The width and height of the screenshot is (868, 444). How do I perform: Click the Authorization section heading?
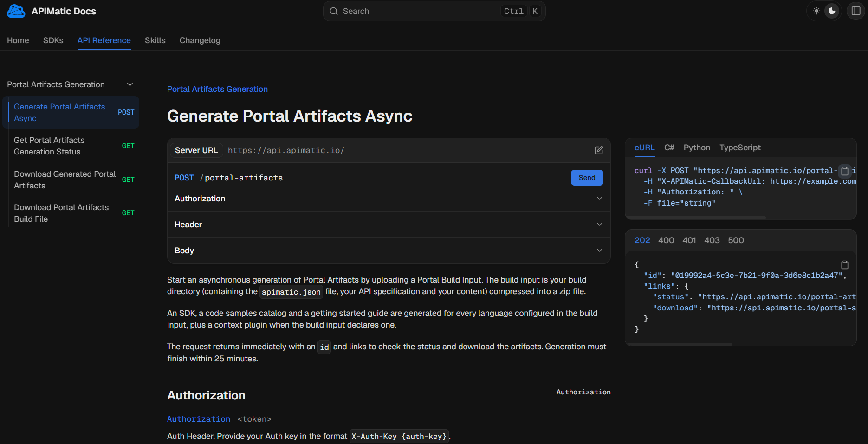(x=206, y=395)
